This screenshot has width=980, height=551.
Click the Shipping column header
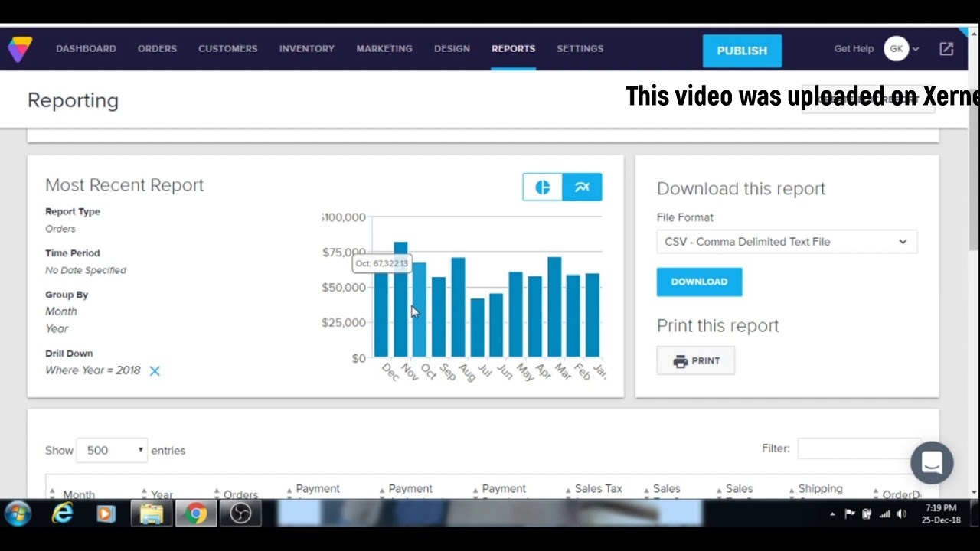pyautogui.click(x=820, y=489)
